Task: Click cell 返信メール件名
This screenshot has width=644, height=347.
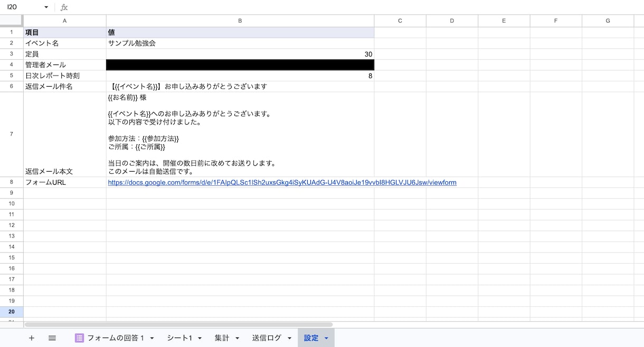Action: [x=65, y=87]
